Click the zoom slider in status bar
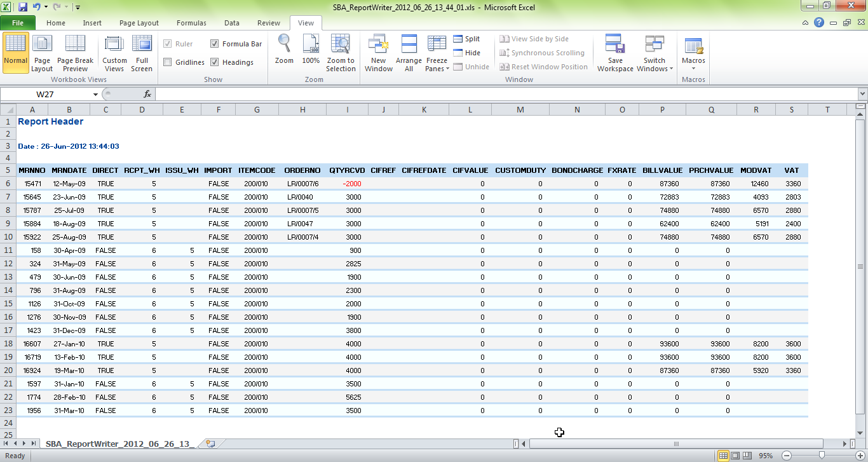This screenshot has height=462, width=868. click(x=822, y=456)
